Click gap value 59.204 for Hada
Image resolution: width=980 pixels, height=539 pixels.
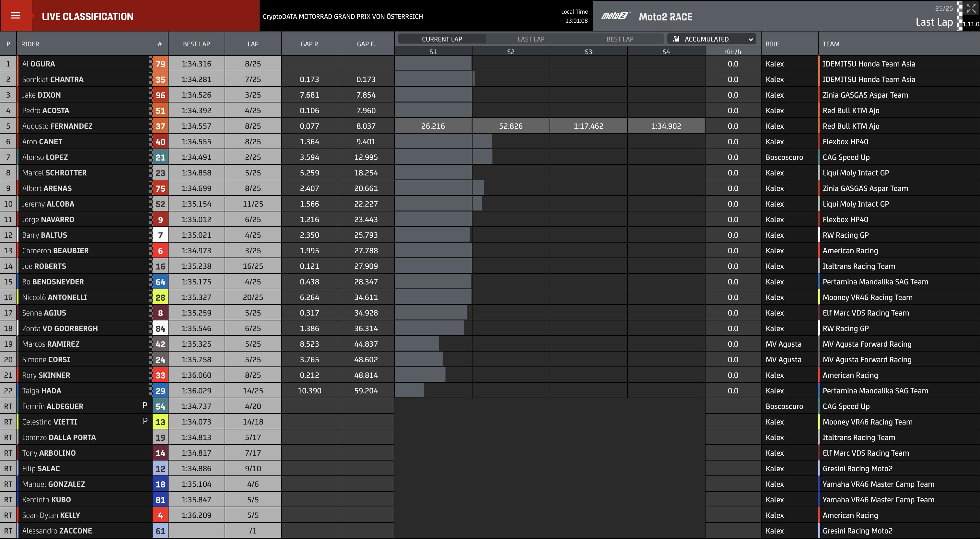pos(366,390)
